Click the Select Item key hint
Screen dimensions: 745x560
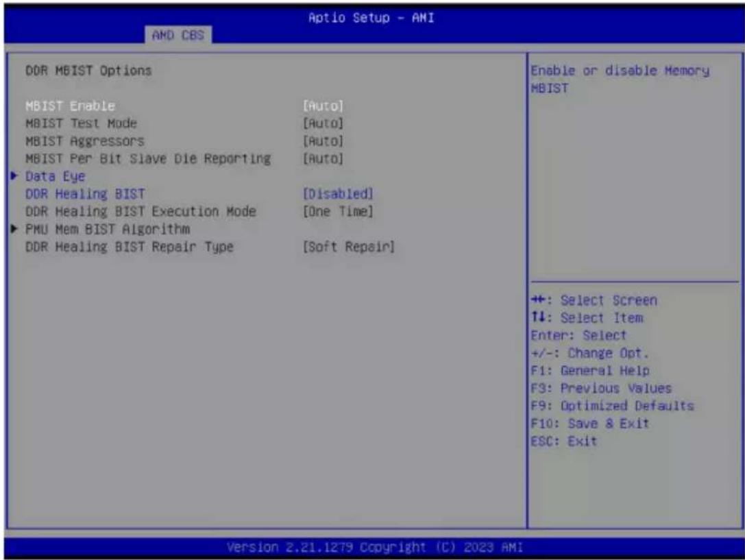[587, 318]
